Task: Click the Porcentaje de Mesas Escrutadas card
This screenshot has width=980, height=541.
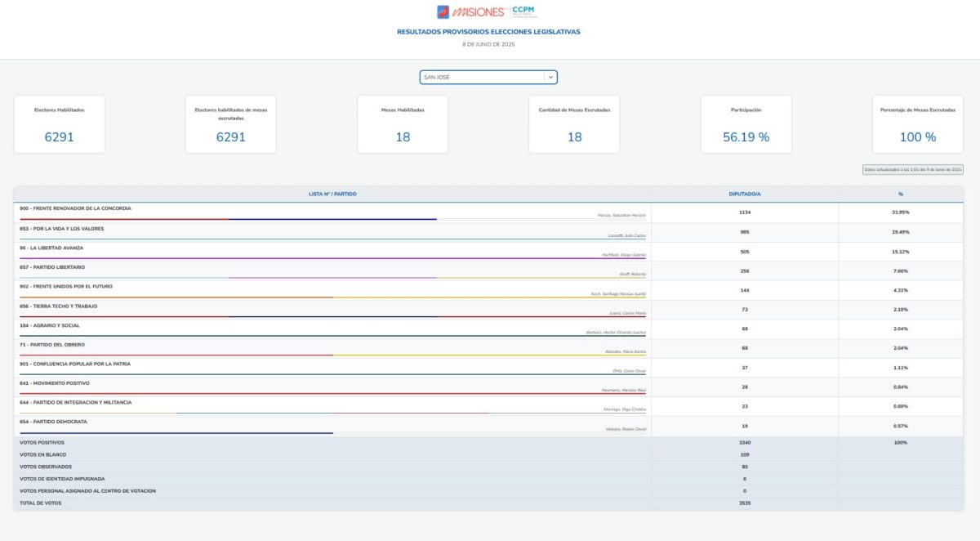Action: coord(917,124)
